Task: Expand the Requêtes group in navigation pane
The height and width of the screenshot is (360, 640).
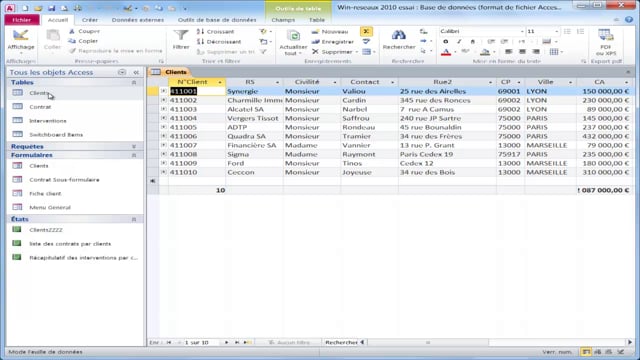Action: pos(133,146)
